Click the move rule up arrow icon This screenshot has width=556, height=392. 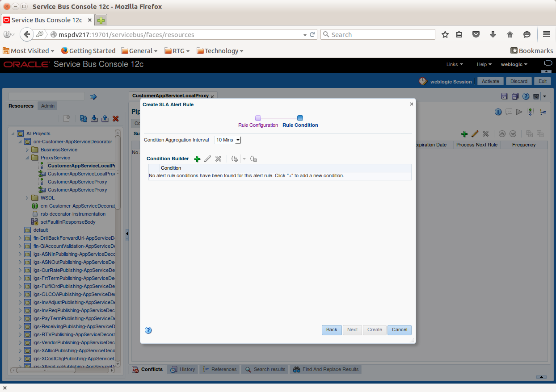pos(502,134)
